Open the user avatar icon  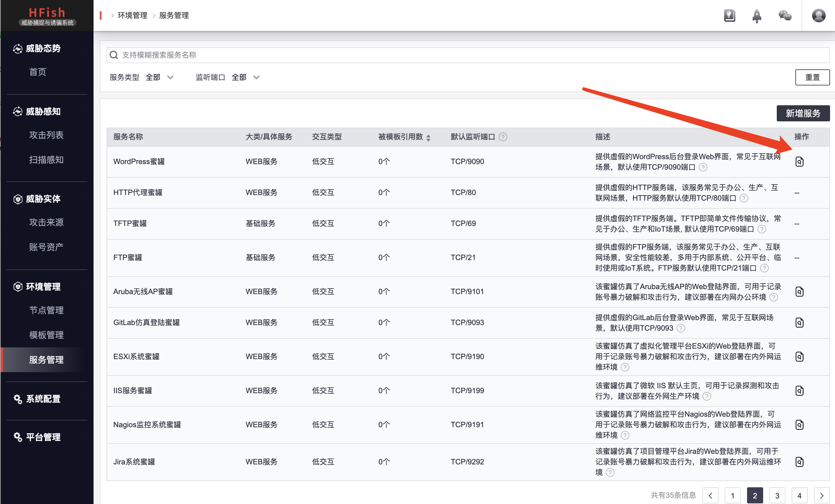coord(818,15)
